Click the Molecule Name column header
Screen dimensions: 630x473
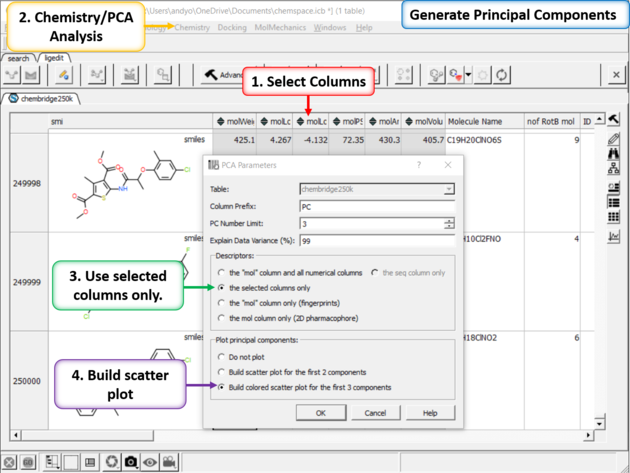(475, 121)
